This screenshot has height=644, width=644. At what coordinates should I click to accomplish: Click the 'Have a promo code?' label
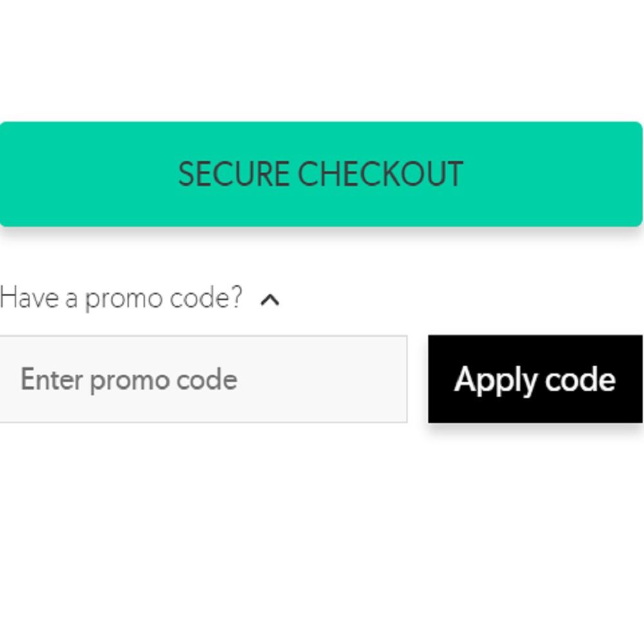(x=119, y=297)
